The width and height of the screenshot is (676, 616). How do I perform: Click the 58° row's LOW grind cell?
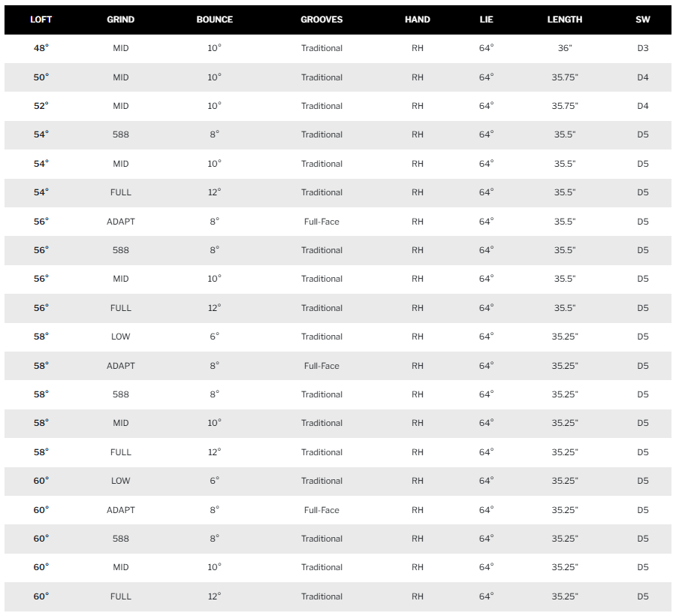[121, 337]
